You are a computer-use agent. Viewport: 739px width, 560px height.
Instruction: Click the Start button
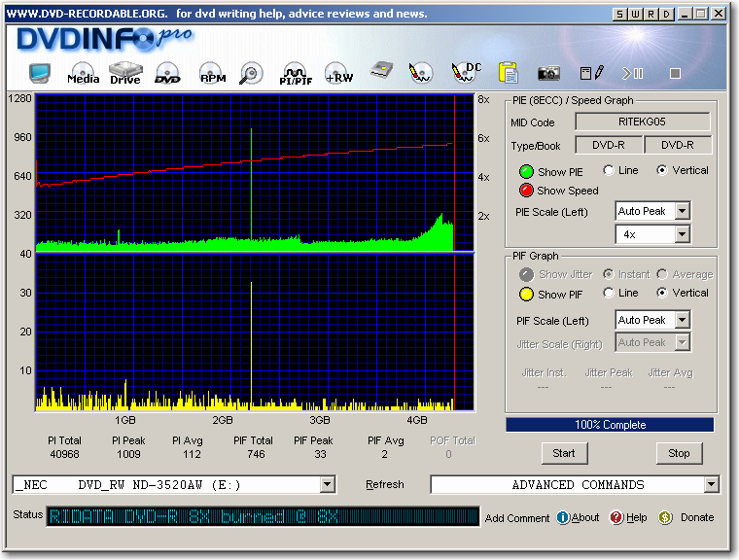pos(564,453)
